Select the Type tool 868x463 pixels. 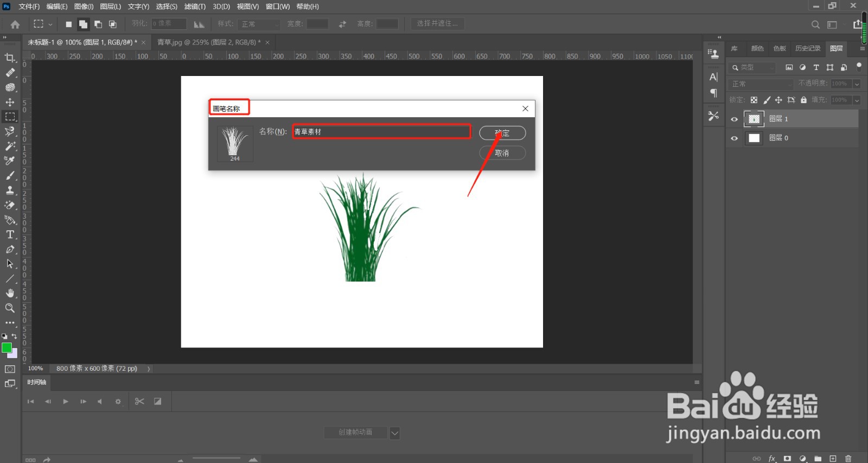click(10, 234)
